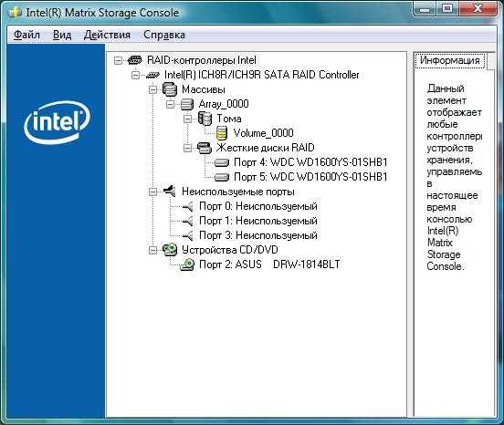This screenshot has width=504, height=425.
Task: Select the Массивы tree item
Action: point(204,89)
